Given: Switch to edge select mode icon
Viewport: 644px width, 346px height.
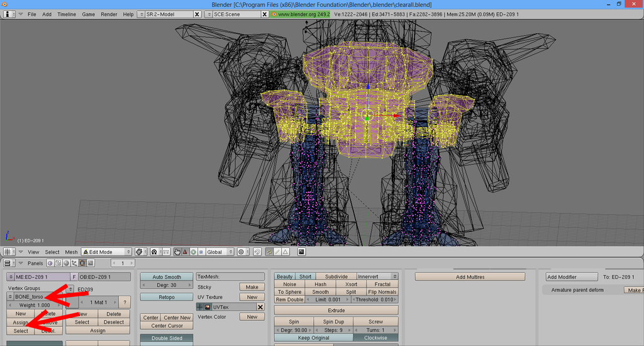Looking at the screenshot, I should coord(277,252).
